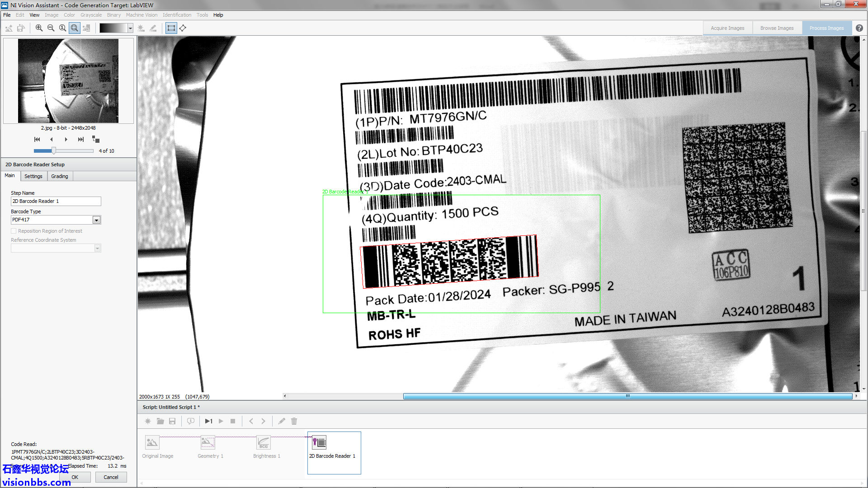This screenshot has height=488, width=868.
Task: Jump to the last image in the browser
Action: 81,139
